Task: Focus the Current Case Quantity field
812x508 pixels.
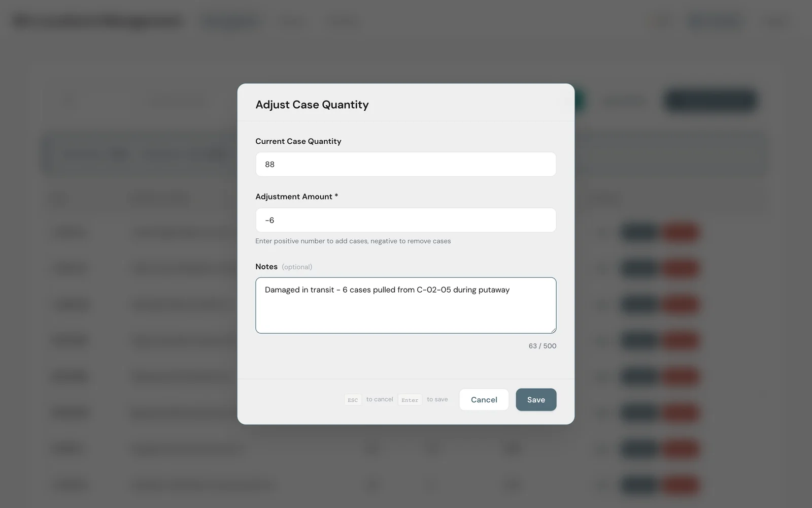Action: click(x=405, y=165)
